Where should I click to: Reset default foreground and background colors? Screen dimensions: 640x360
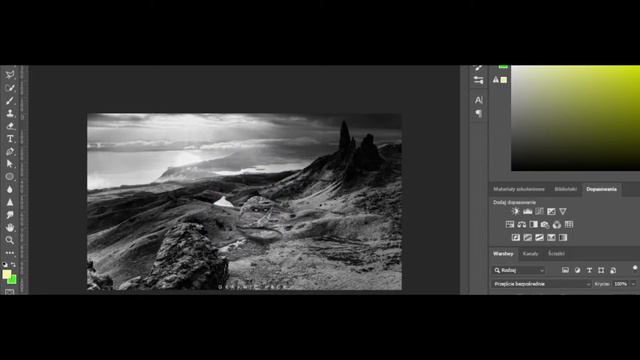5,264
